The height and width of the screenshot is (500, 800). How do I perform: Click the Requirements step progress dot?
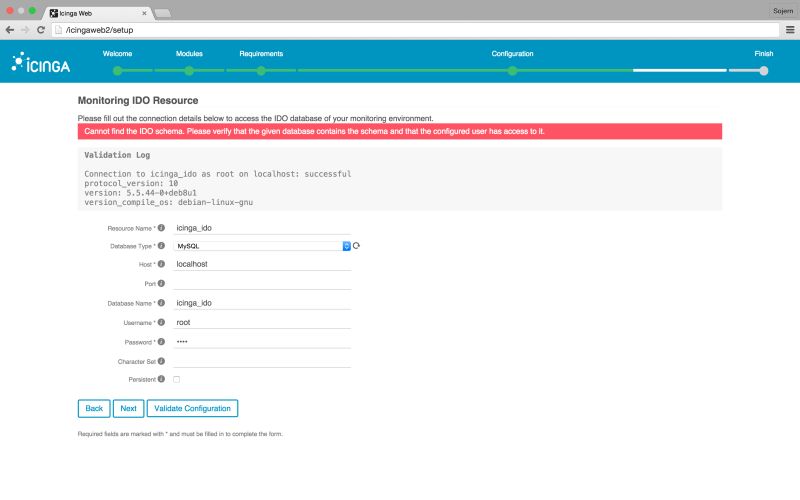click(x=261, y=71)
